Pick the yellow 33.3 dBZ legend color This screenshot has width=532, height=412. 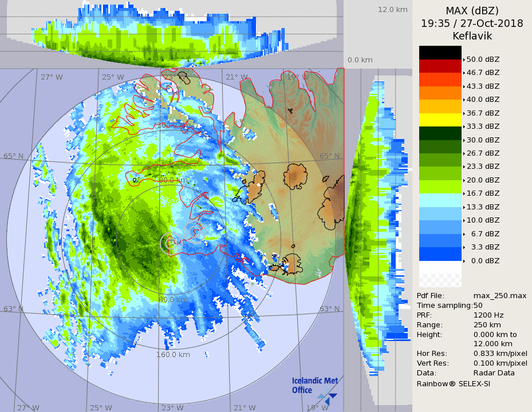pos(440,120)
